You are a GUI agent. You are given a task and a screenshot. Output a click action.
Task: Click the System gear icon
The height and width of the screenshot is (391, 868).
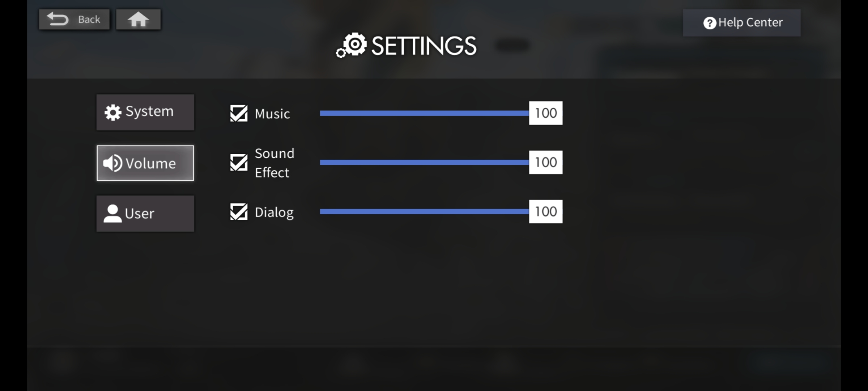(113, 113)
